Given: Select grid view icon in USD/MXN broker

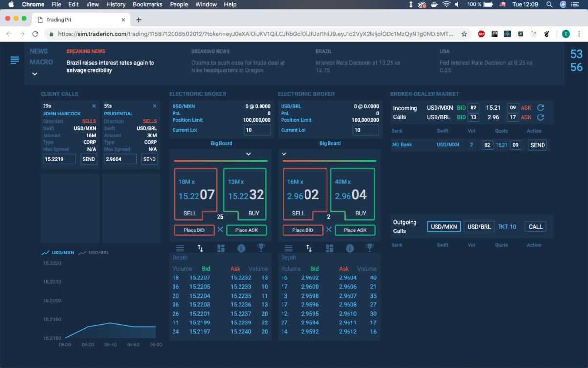Looking at the screenshot, I should coord(221,248).
